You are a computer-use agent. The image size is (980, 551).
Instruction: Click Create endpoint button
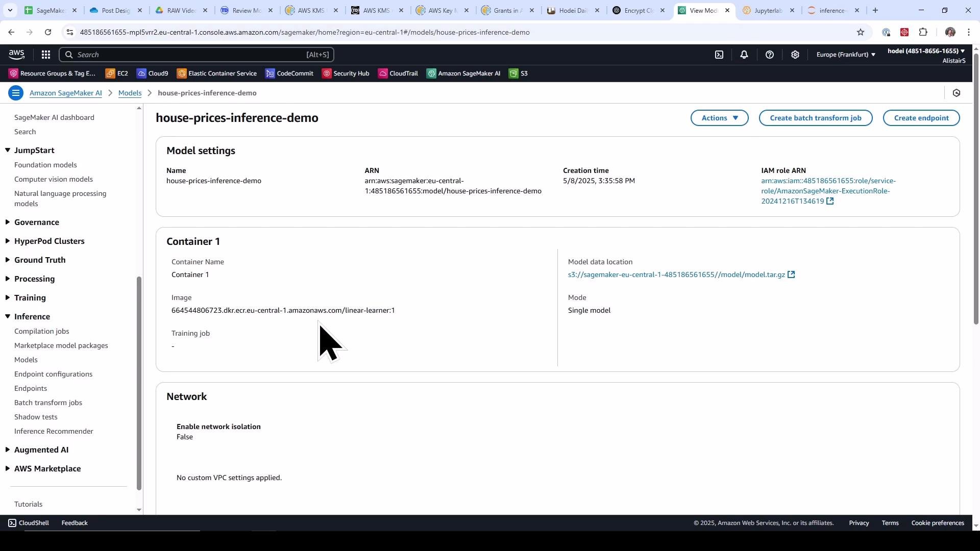(x=921, y=118)
